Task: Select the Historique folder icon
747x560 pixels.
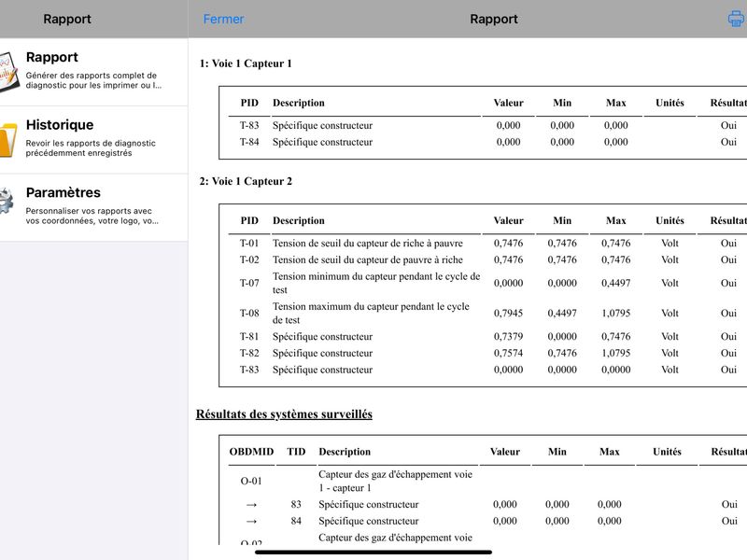Action: coord(7,140)
